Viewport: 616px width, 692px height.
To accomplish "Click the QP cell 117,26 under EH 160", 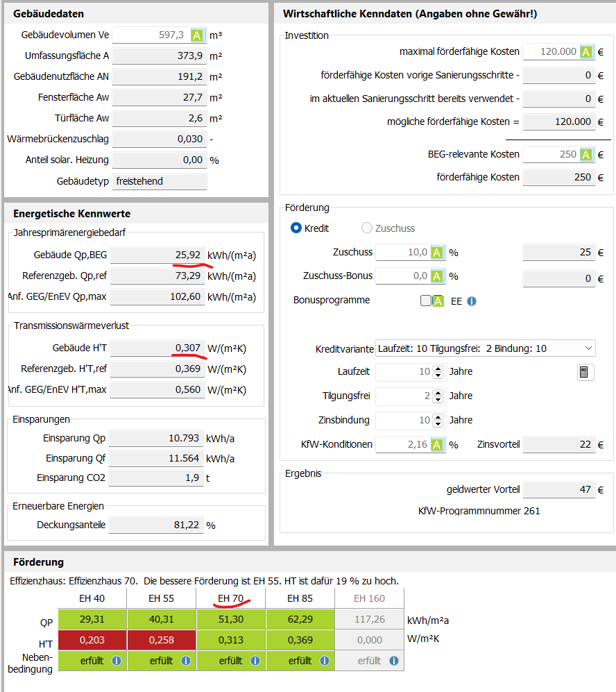I will click(370, 619).
